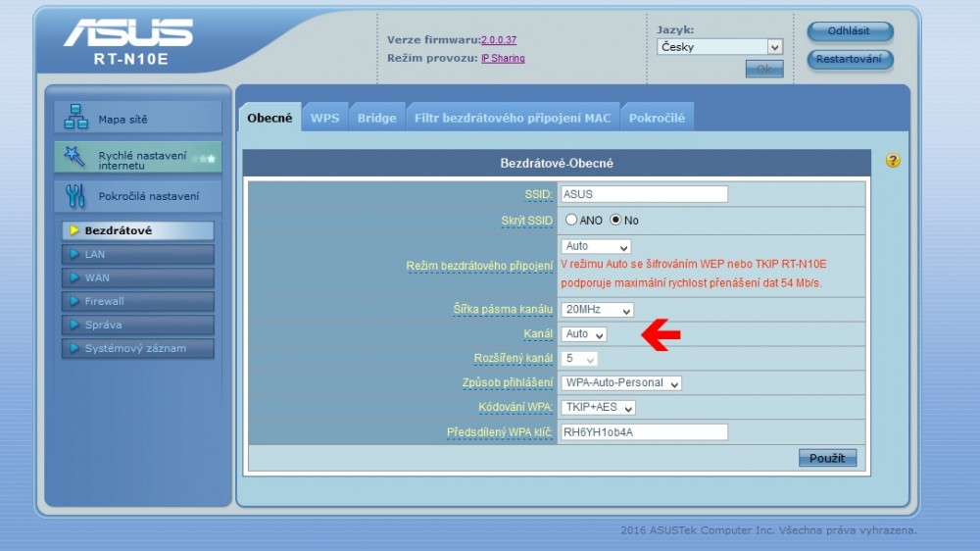
Task: Click the Pokročilá nastavení tools icon
Action: 75,196
